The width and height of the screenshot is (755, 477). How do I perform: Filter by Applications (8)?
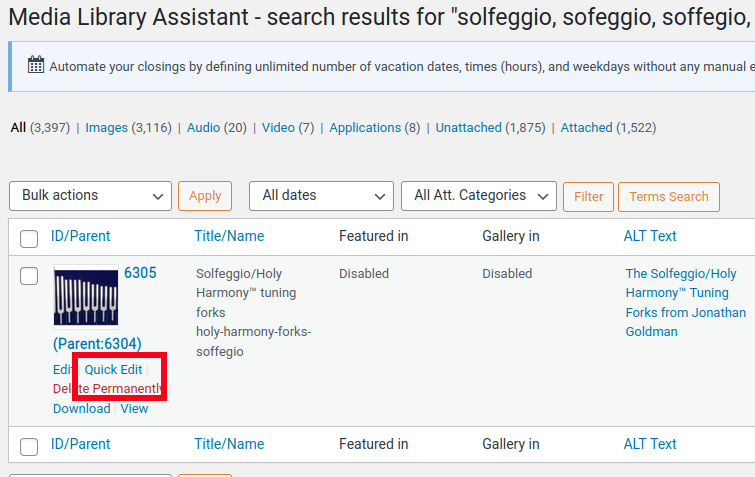(365, 128)
